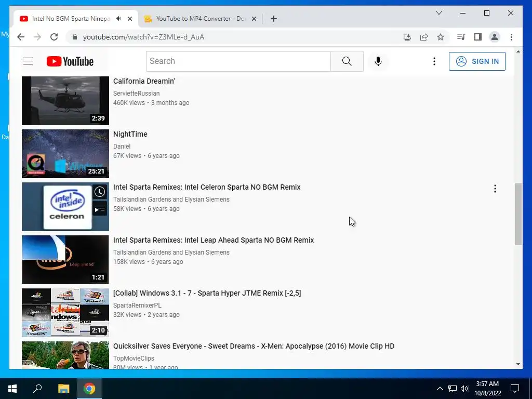Open the Windows Start menu
Screen dimensions: 532x399
pos(12,389)
